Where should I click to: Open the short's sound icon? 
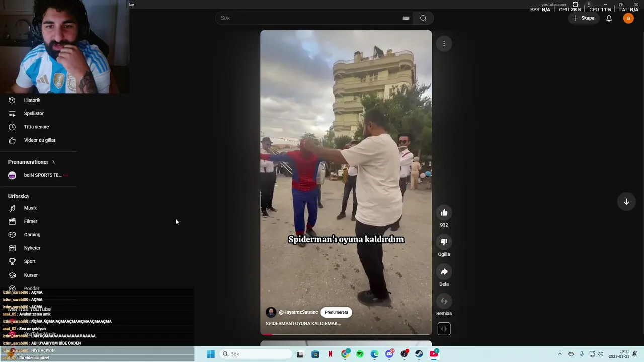(444, 329)
